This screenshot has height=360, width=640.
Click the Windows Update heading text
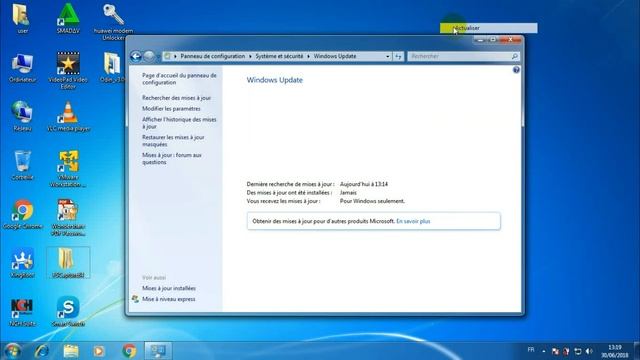274,80
